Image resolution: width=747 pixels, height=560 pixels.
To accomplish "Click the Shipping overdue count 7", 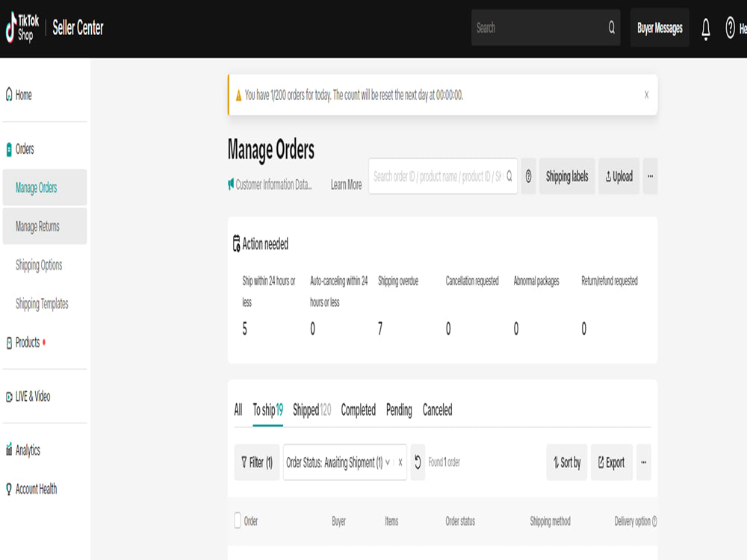I will (x=380, y=329).
